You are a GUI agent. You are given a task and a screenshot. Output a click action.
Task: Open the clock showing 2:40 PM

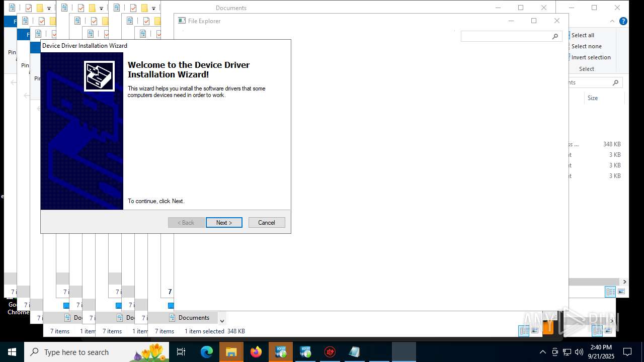601,352
